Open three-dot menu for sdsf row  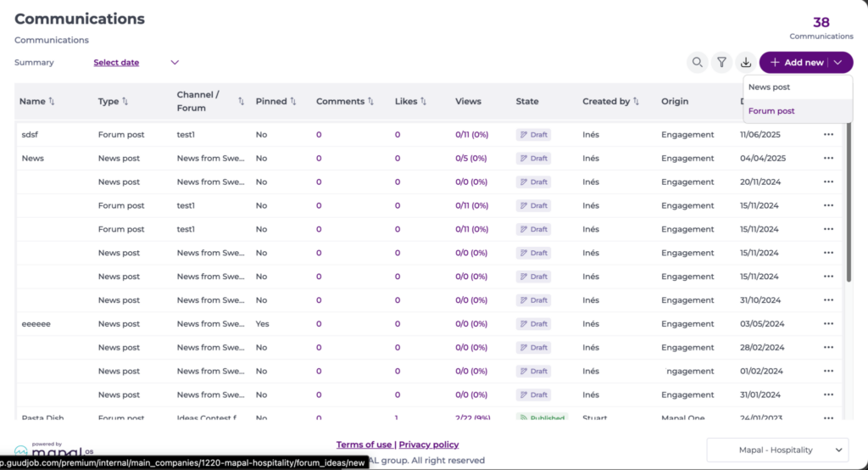click(x=828, y=135)
